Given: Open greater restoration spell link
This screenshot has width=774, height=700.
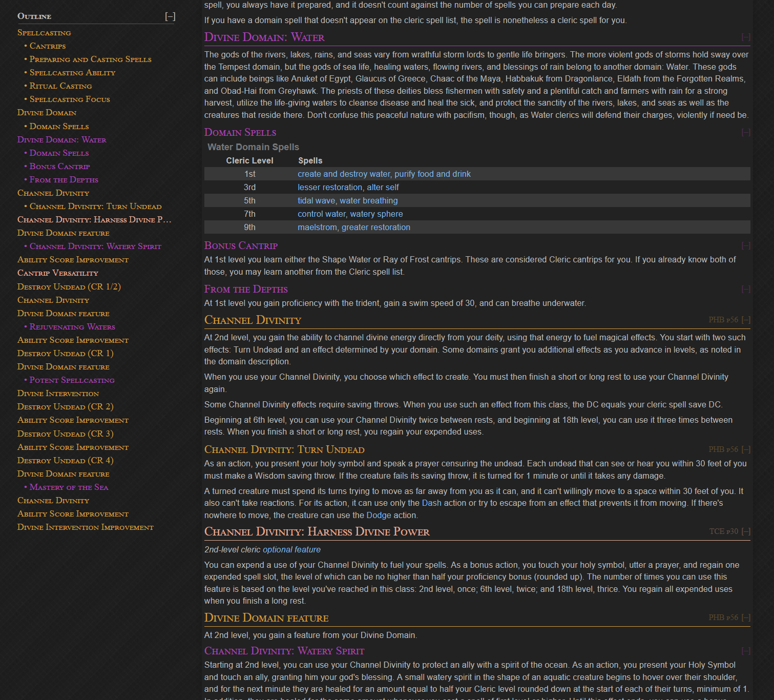Looking at the screenshot, I should [x=376, y=227].
